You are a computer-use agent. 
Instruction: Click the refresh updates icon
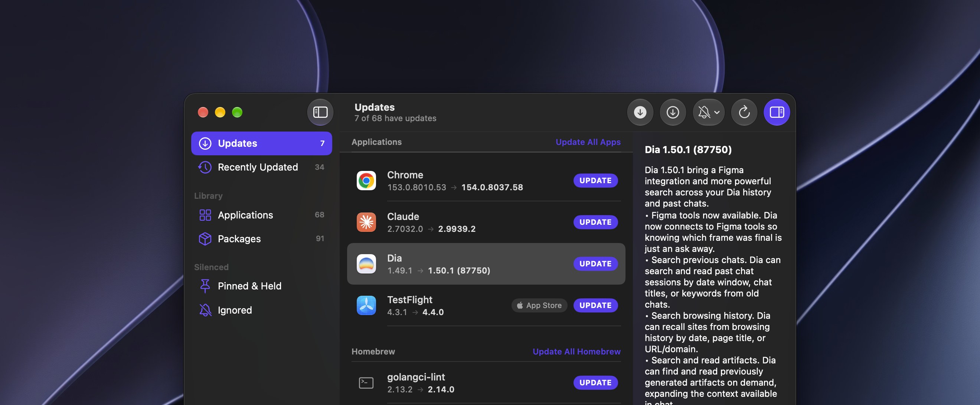coord(744,112)
